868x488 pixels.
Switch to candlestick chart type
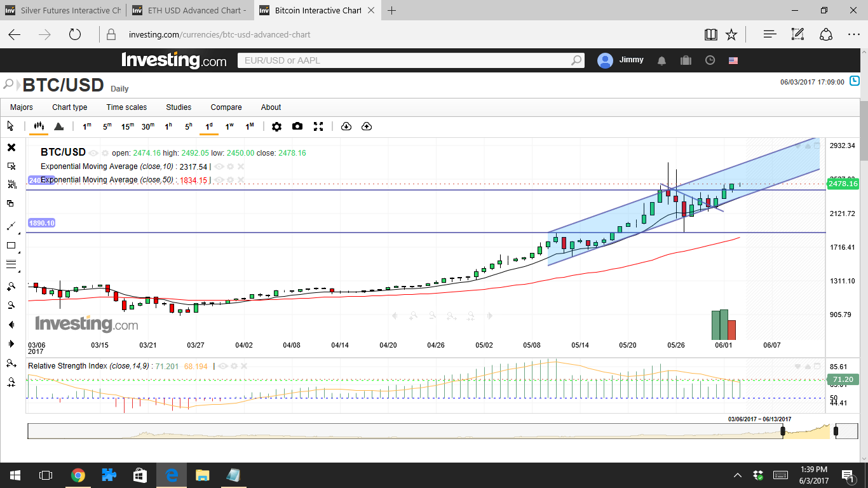coord(39,126)
